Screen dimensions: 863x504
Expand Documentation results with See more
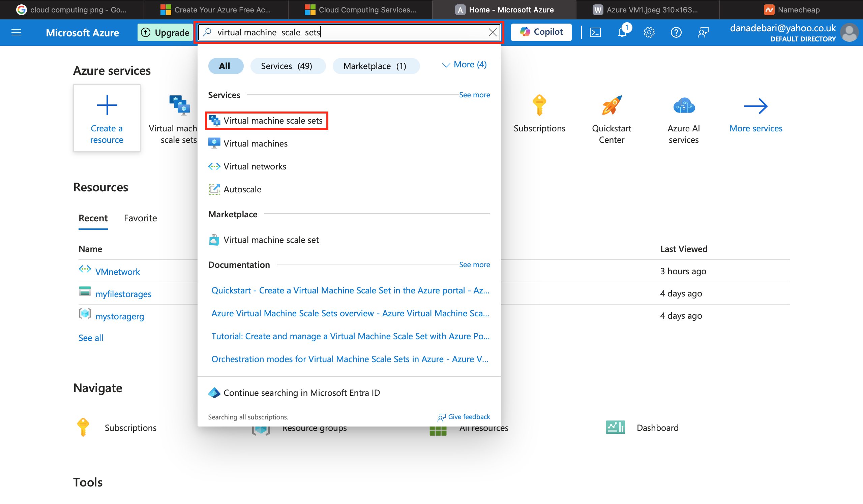[x=474, y=264]
